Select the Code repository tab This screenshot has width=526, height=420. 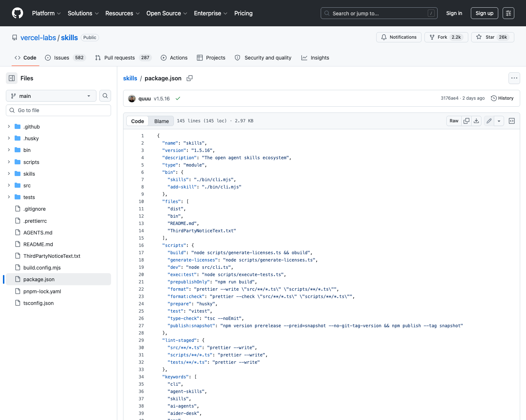pyautogui.click(x=26, y=58)
